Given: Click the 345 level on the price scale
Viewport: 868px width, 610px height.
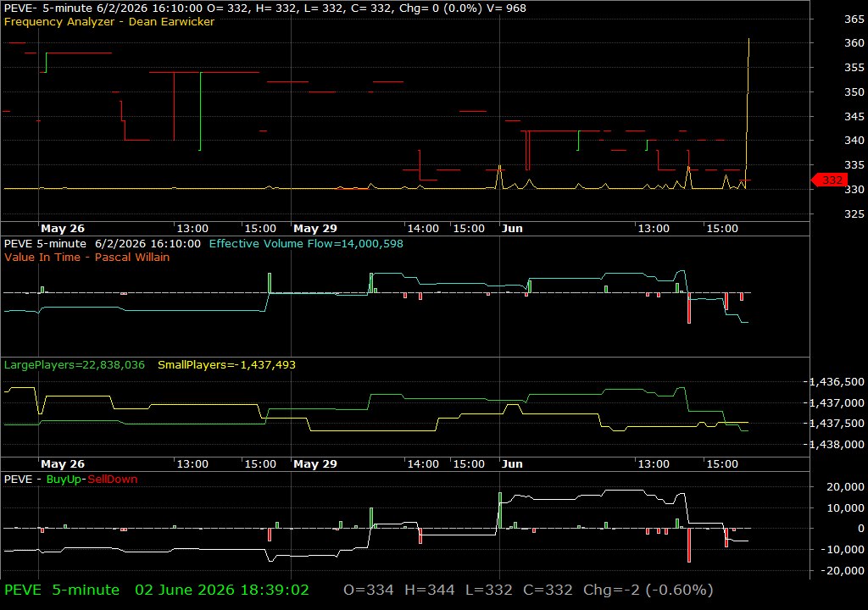Looking at the screenshot, I should pyautogui.click(x=854, y=116).
